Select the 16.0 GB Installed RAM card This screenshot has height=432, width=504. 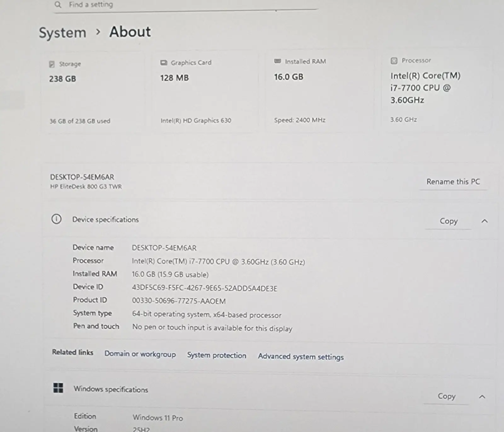318,91
